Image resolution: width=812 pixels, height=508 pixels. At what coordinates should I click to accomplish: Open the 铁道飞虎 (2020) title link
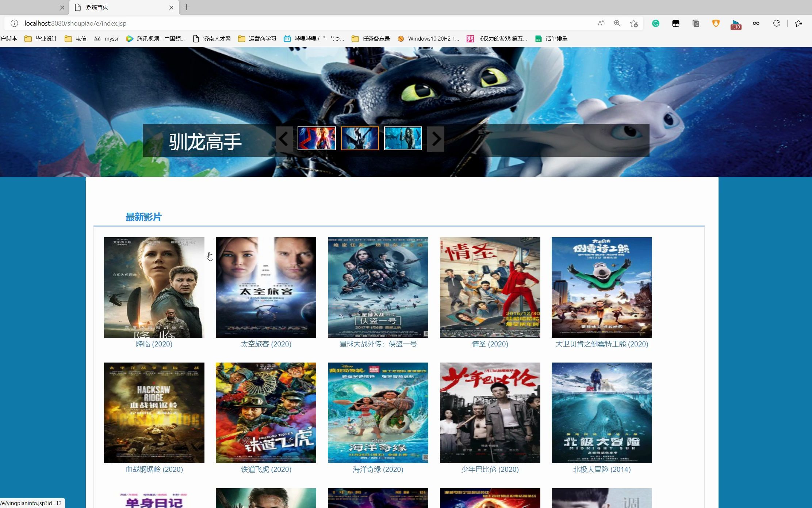(x=266, y=469)
